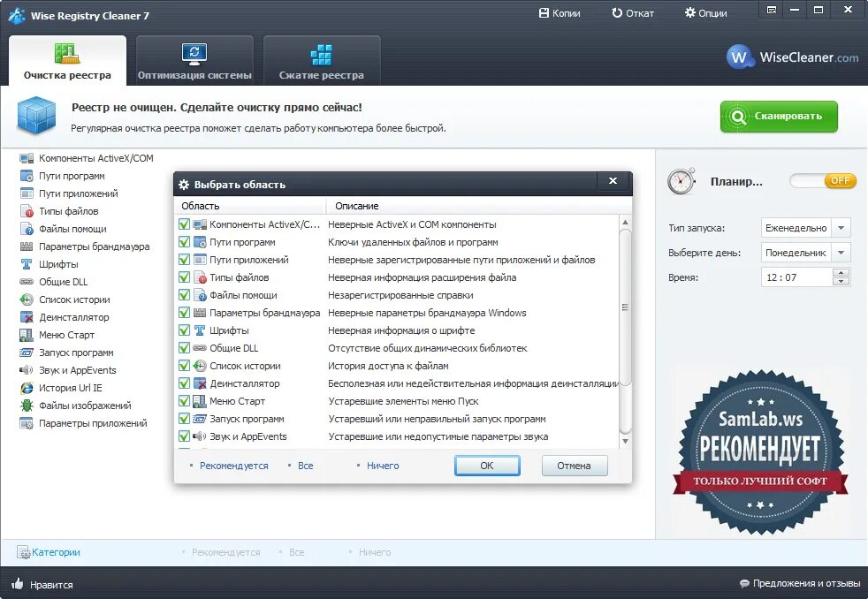
Task: Click the Файлы изображений bug icon
Action: (27, 406)
